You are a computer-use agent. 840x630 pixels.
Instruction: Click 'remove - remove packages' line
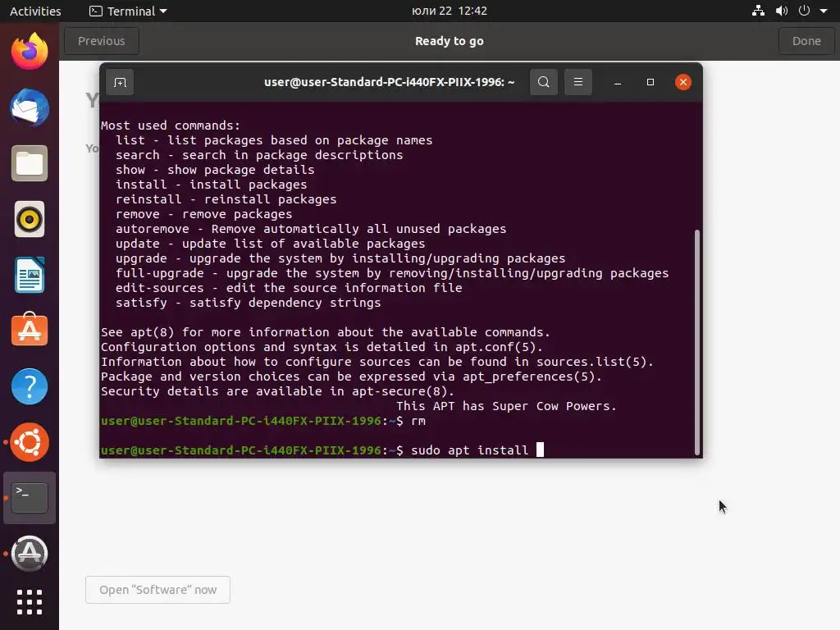point(204,214)
